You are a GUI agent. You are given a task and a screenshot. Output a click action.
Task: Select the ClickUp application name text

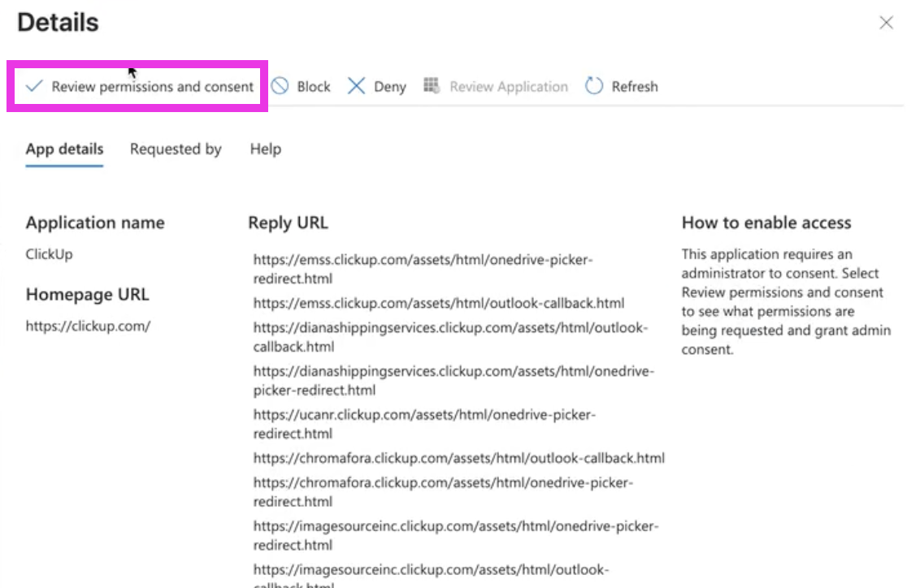pyautogui.click(x=47, y=254)
